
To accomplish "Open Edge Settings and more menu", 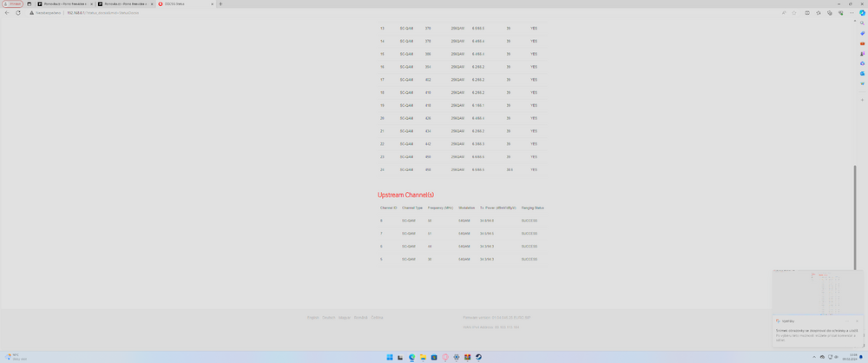I will click(851, 13).
